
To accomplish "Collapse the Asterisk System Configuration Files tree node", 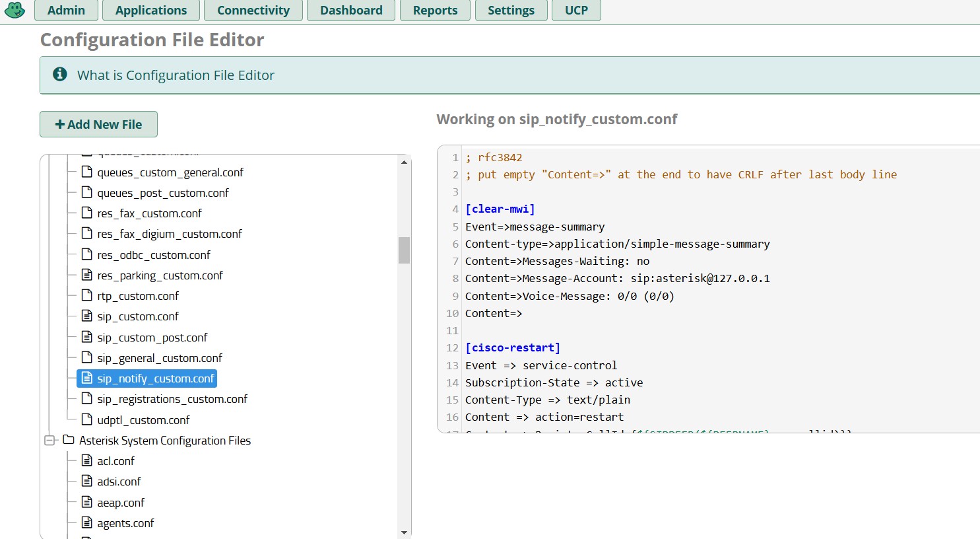I will [49, 440].
